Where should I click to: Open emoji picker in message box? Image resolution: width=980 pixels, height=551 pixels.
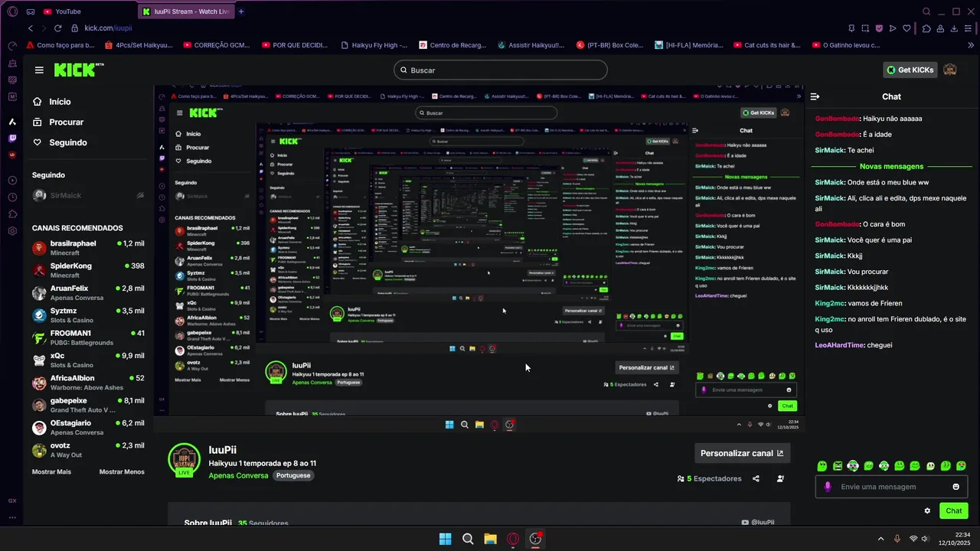[x=955, y=487]
